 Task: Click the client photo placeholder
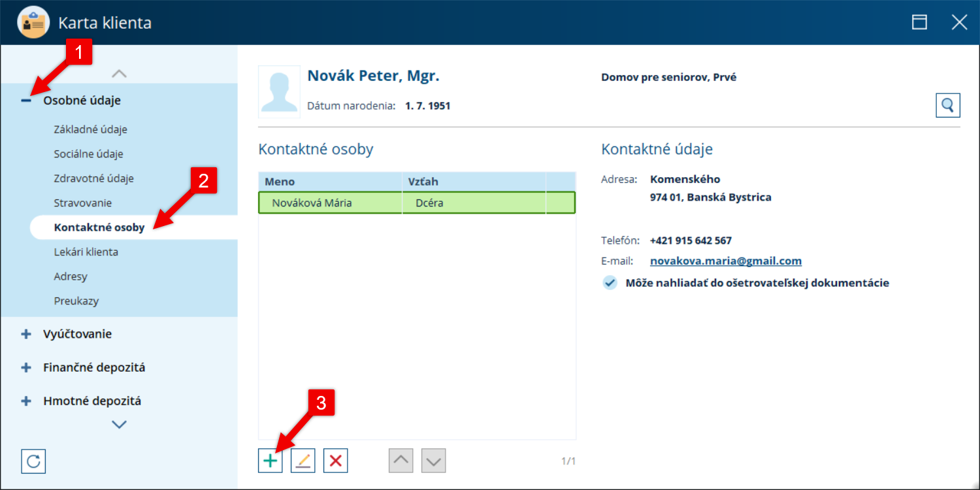(279, 90)
